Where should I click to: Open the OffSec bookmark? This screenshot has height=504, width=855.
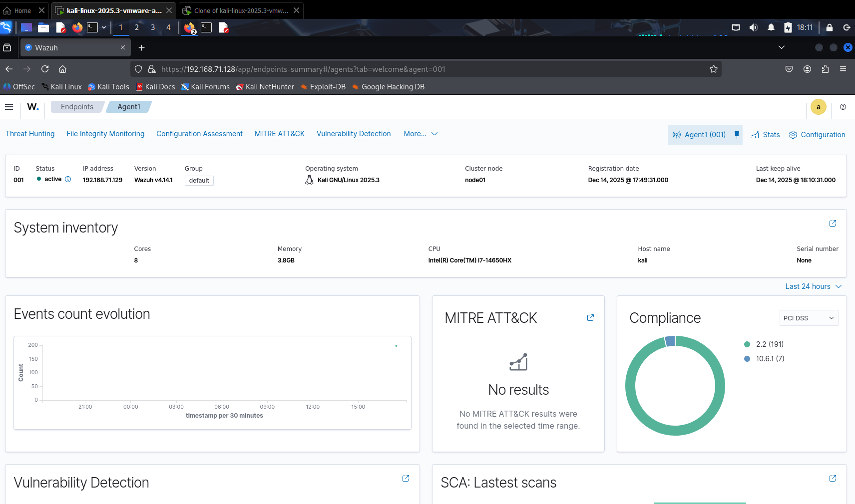coord(19,87)
